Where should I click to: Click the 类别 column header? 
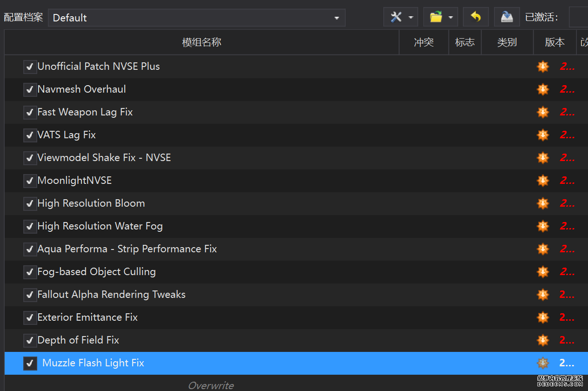[x=507, y=42]
